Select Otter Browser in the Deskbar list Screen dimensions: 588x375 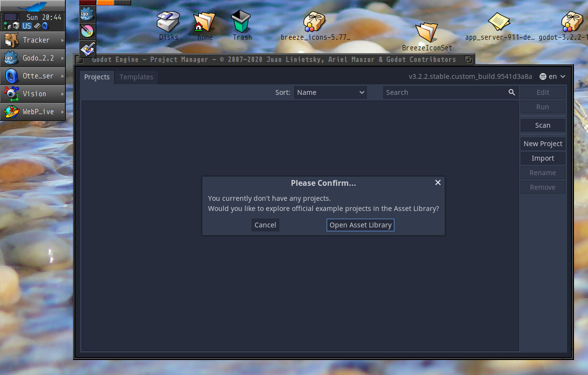coord(33,76)
